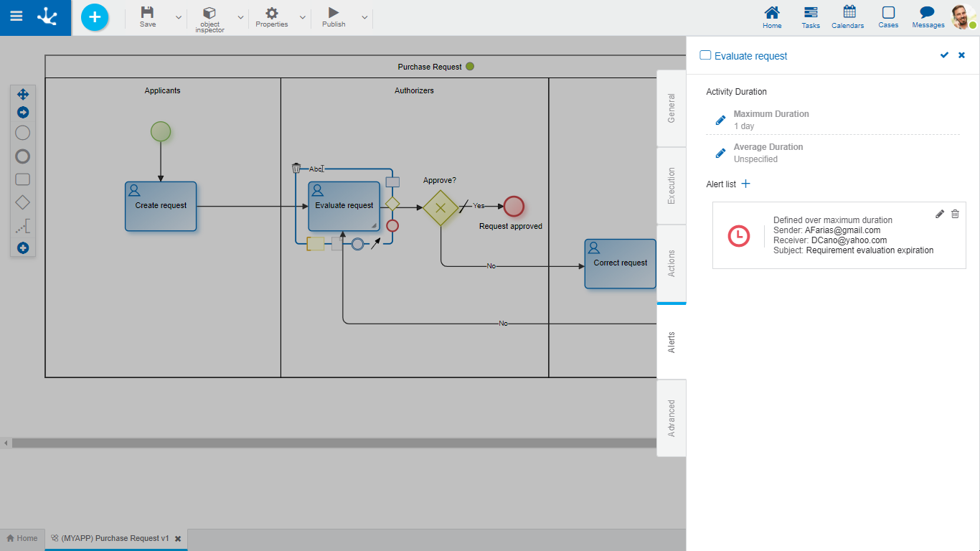
Task: Switch to the Execution tab
Action: (672, 186)
